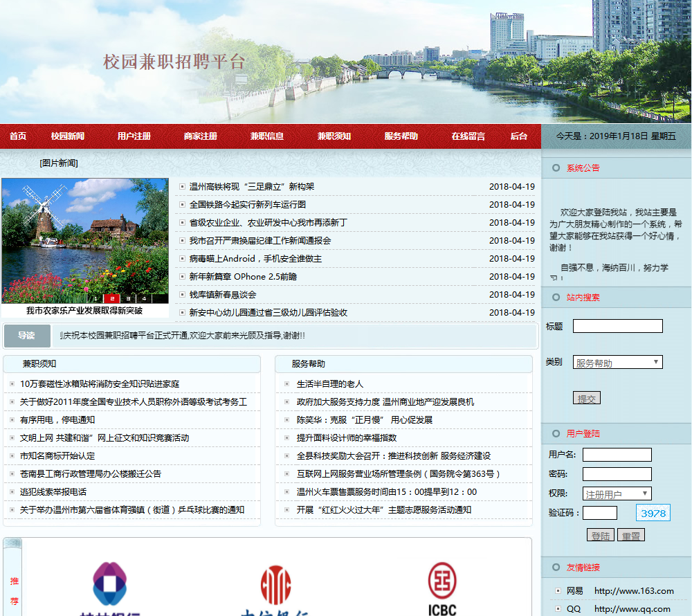
Task: Log in with the 登陆 button
Action: pos(600,535)
